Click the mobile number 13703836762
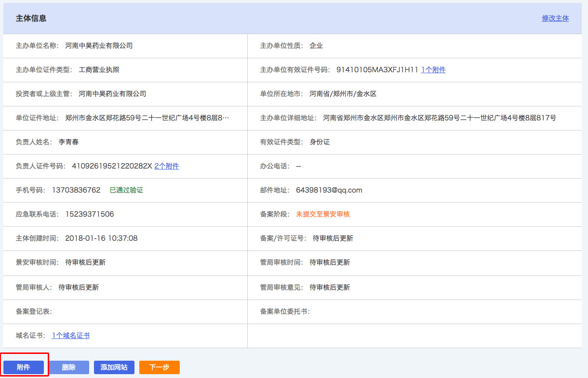This screenshot has width=588, height=378. point(76,190)
